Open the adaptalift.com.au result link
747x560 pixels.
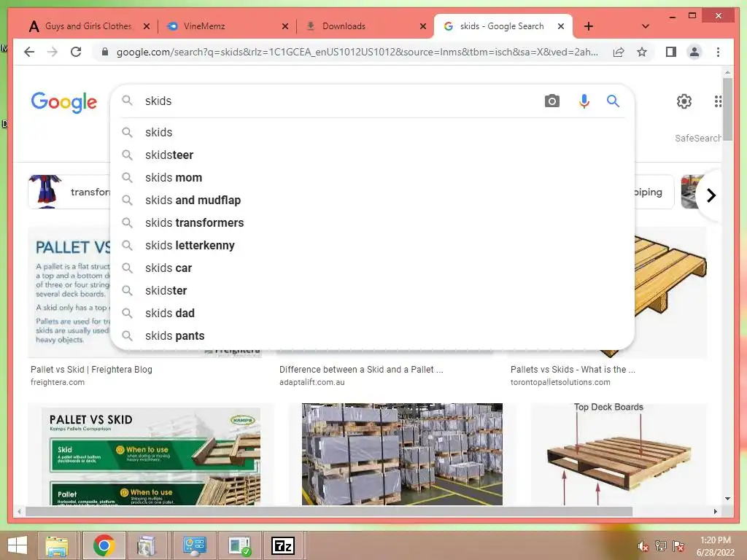(312, 382)
